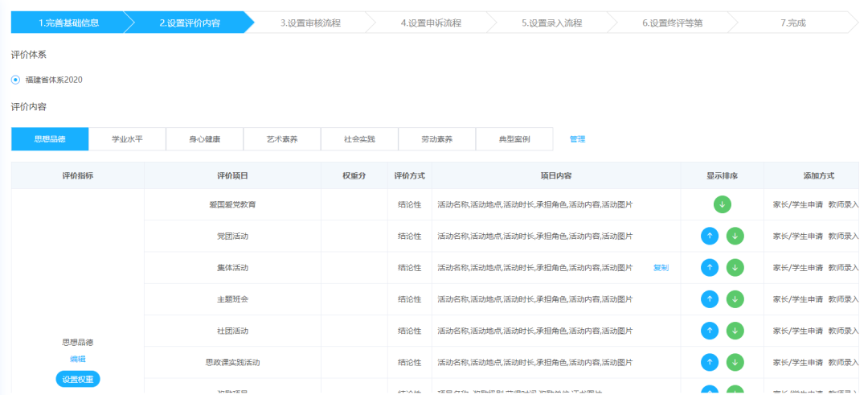Click the 评价内容 section label
Viewport: 868px width, 395px height.
[29, 107]
